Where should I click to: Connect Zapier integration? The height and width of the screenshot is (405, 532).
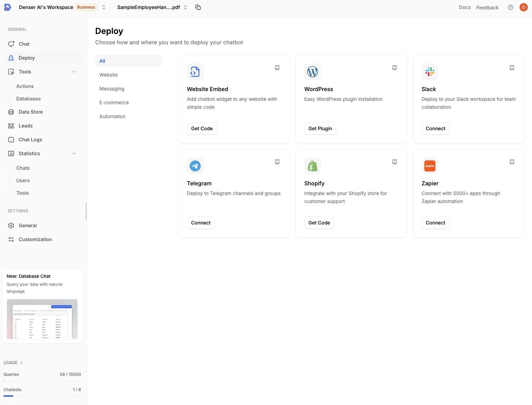tap(435, 222)
